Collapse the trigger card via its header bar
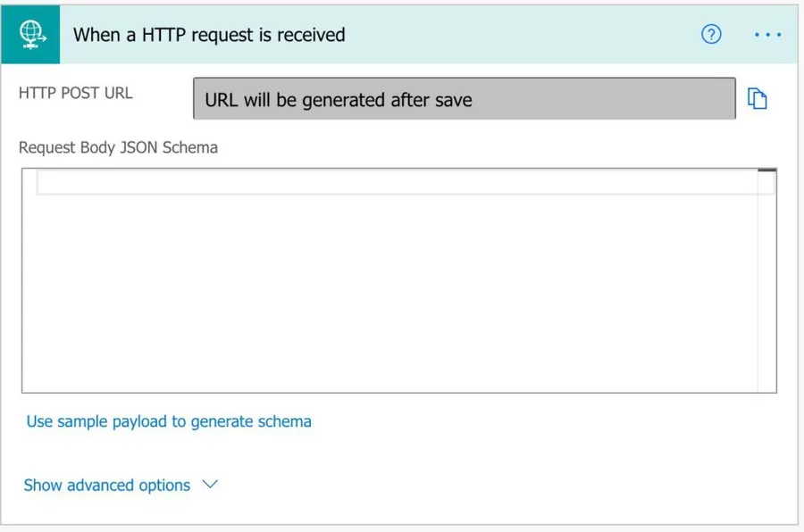 (x=518, y=35)
